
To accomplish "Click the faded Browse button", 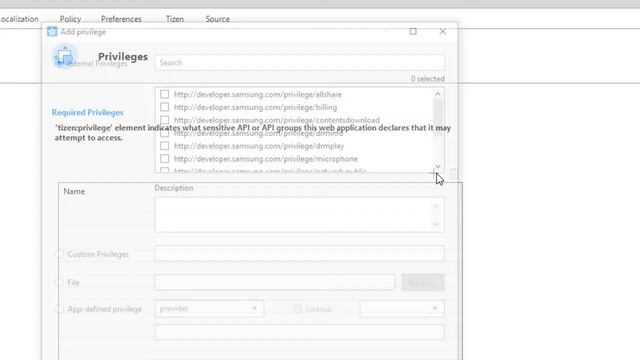I will click(423, 282).
